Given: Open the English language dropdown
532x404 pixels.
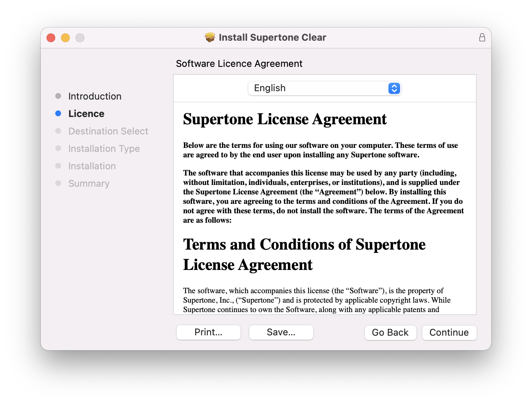Looking at the screenshot, I should [325, 88].
